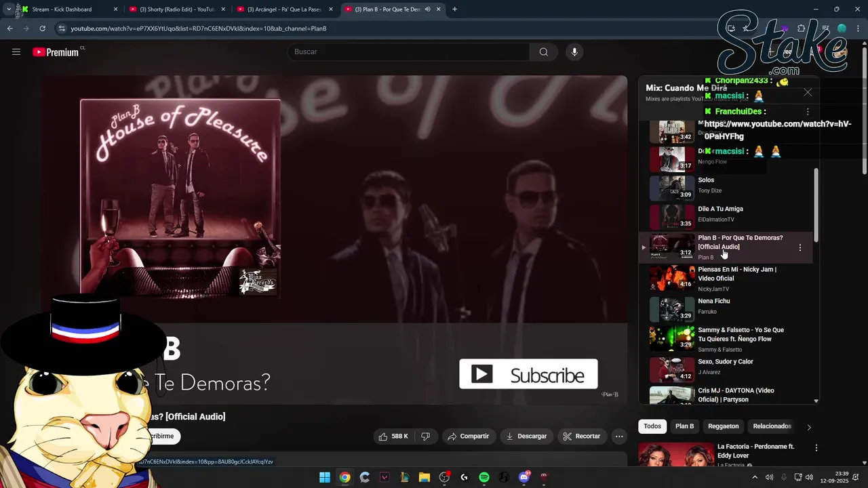Open Windows Start menu
This screenshot has height=488, width=868.
pos(325,477)
